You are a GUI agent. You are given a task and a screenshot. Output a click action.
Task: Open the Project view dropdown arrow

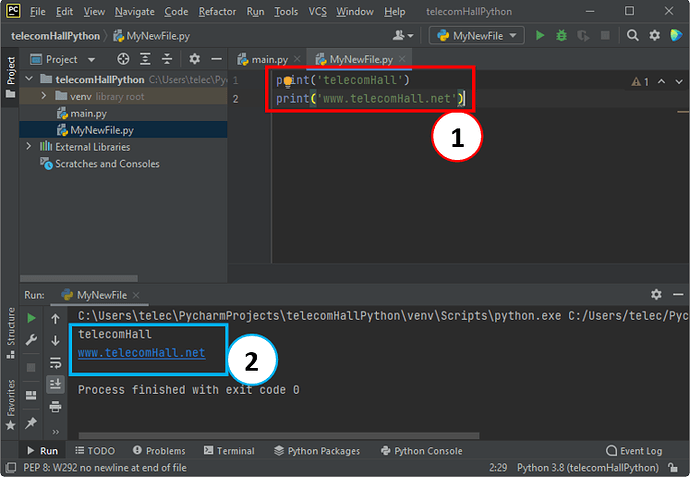point(92,59)
